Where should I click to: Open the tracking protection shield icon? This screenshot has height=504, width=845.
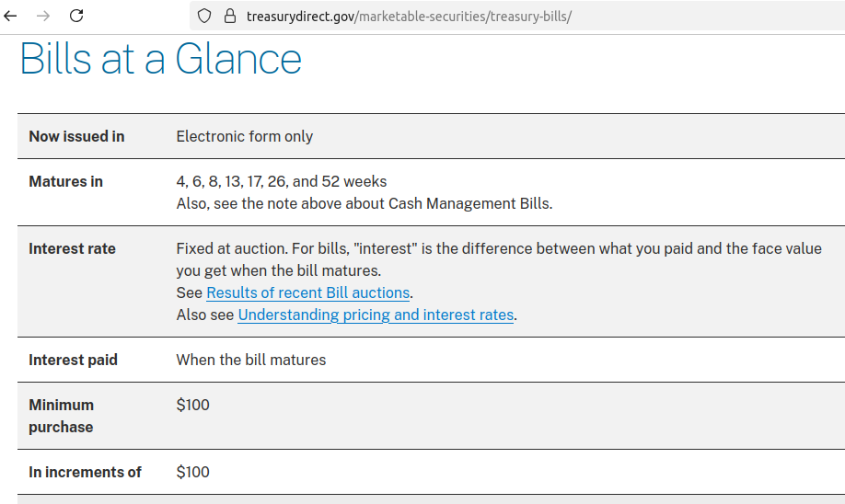pyautogui.click(x=204, y=17)
